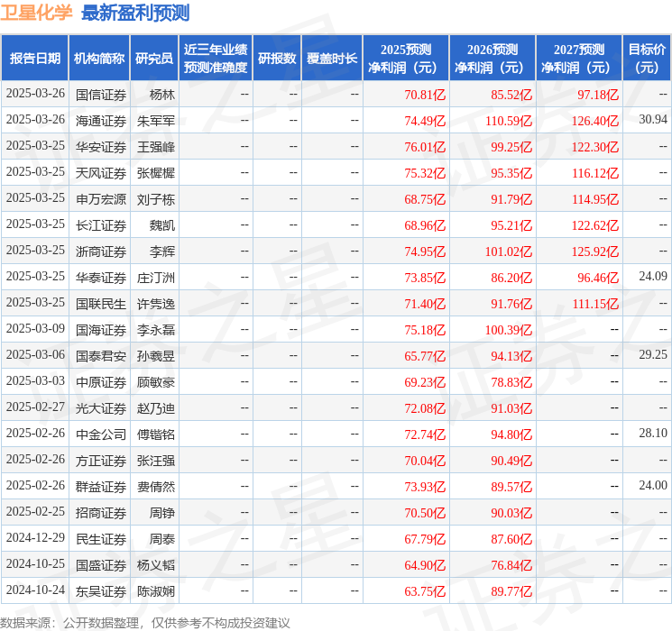Select the 华安证券 institution cell

[x=101, y=147]
